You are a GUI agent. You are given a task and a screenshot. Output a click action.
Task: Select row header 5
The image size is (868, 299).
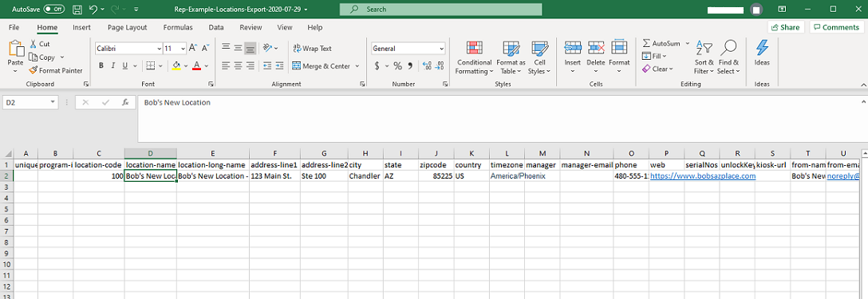[6, 208]
